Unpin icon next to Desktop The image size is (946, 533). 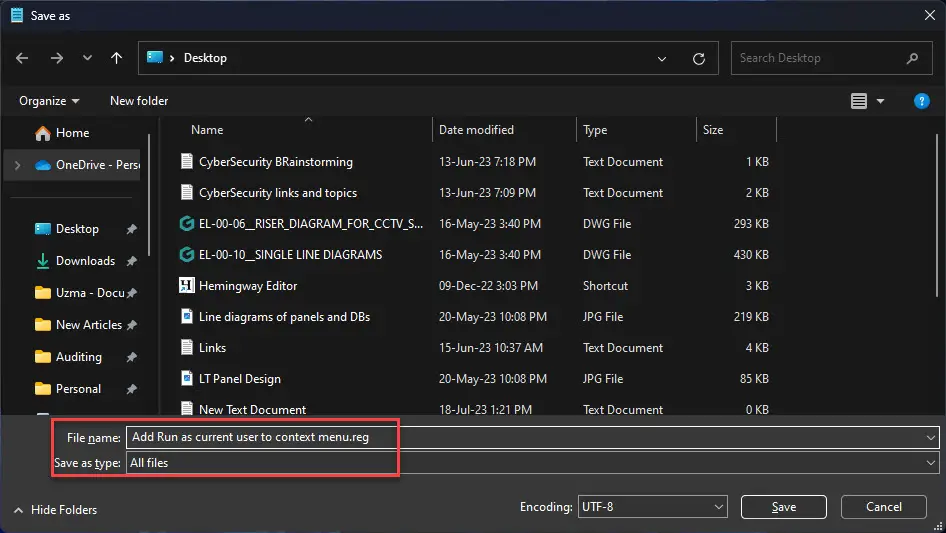(x=132, y=229)
